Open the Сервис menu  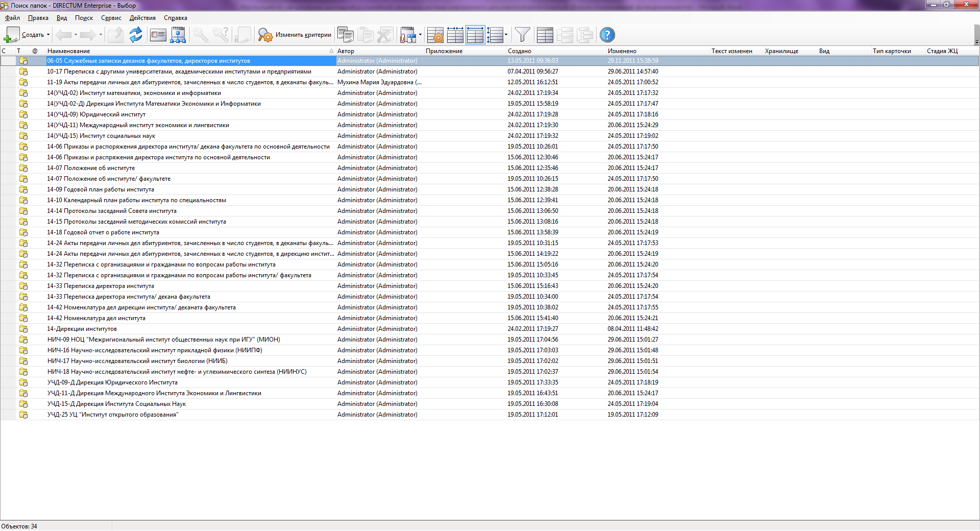(111, 18)
